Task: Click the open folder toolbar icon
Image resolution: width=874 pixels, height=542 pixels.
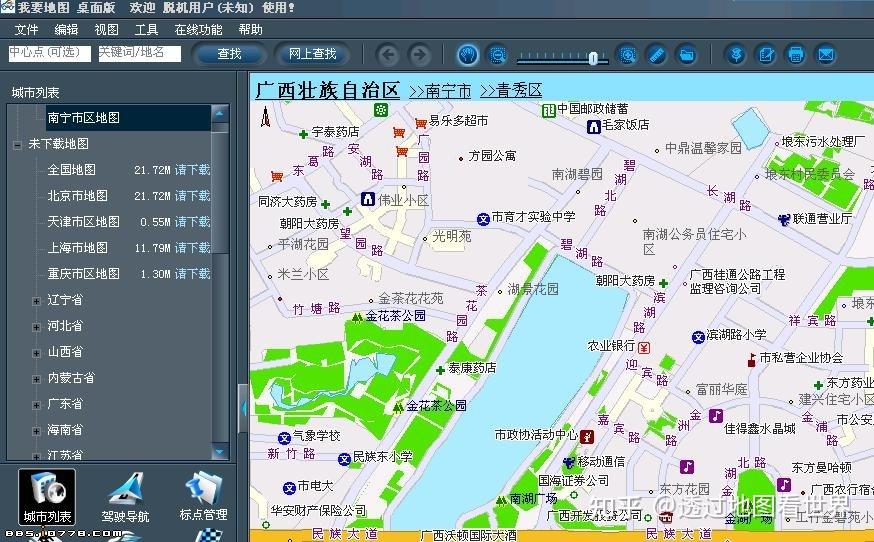Action: [687, 55]
